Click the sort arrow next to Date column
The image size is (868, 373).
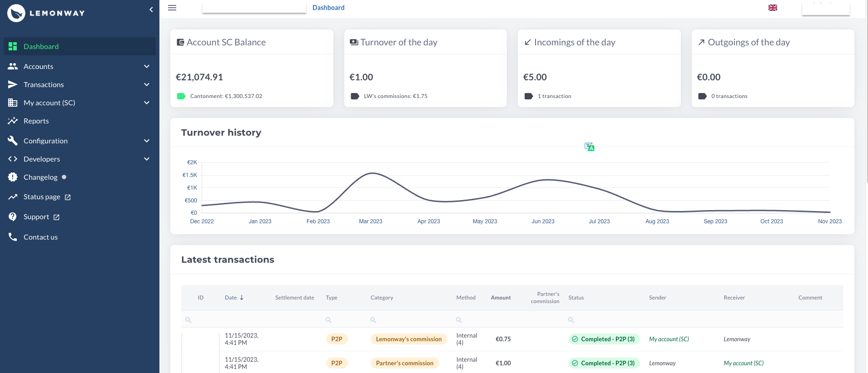pyautogui.click(x=242, y=298)
